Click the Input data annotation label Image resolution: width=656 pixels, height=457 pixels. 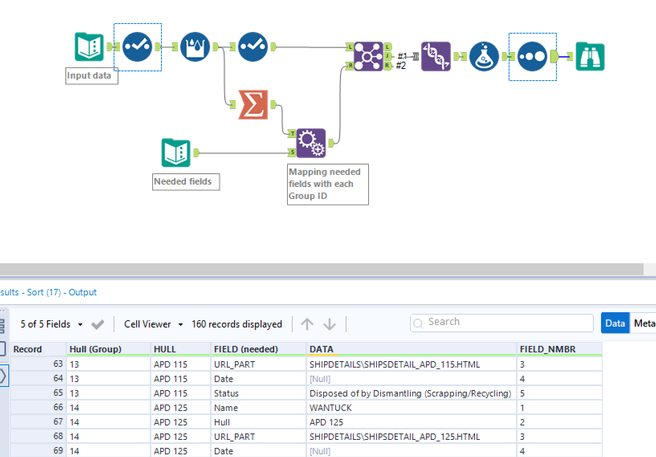tap(92, 76)
